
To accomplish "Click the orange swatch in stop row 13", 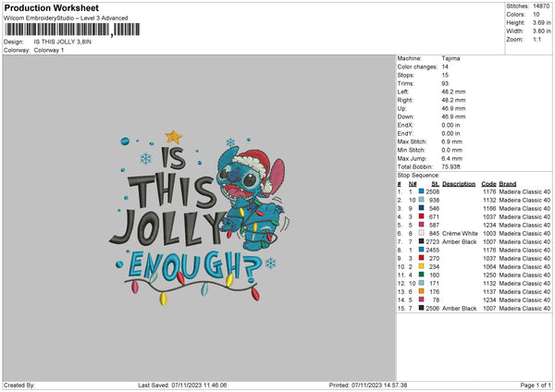I will click(x=421, y=291).
